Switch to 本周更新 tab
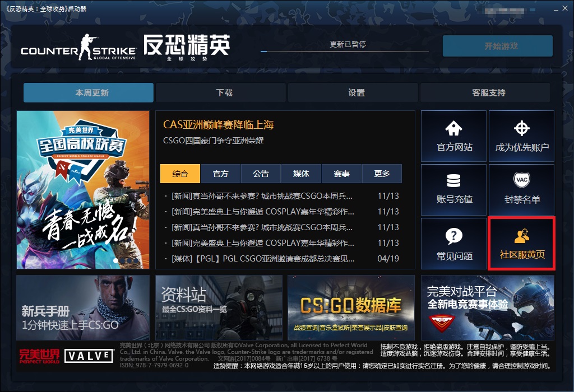574x392 pixels. click(89, 92)
